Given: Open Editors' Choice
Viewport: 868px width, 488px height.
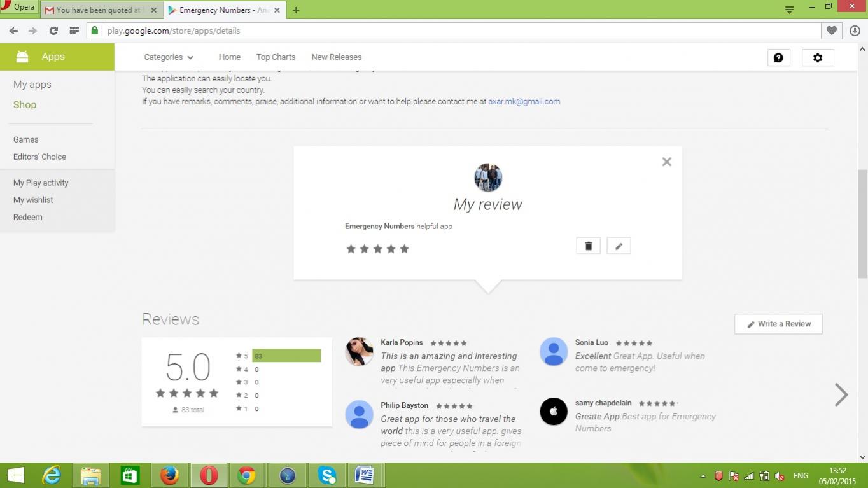Looking at the screenshot, I should click(x=40, y=157).
